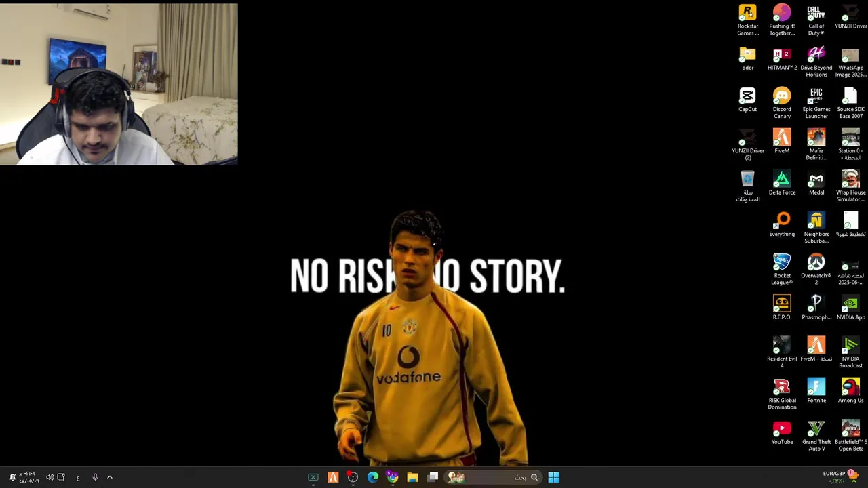Launch the Everything search shortcut
Viewport: 868px width, 488px height.
pyautogui.click(x=782, y=224)
